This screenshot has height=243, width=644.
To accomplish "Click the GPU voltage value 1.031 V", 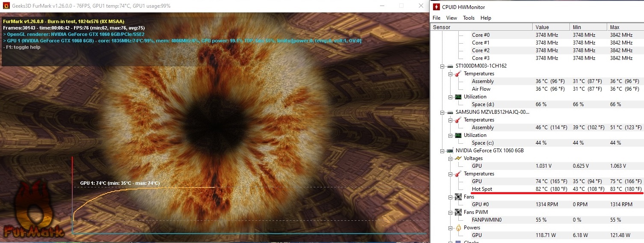I will click(x=544, y=166).
